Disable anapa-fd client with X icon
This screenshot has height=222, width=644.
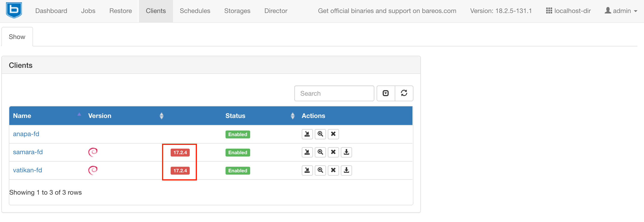(x=333, y=134)
